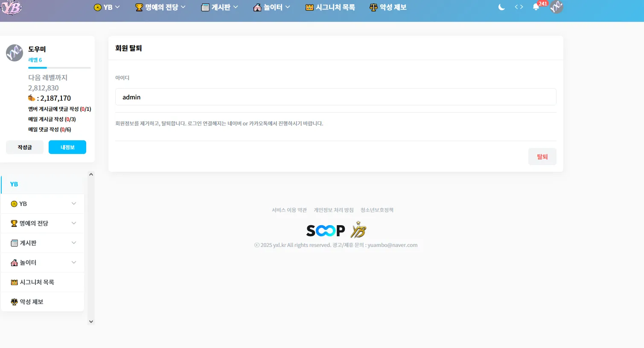Click the 도우미 username in sidebar
644x348 pixels.
37,49
